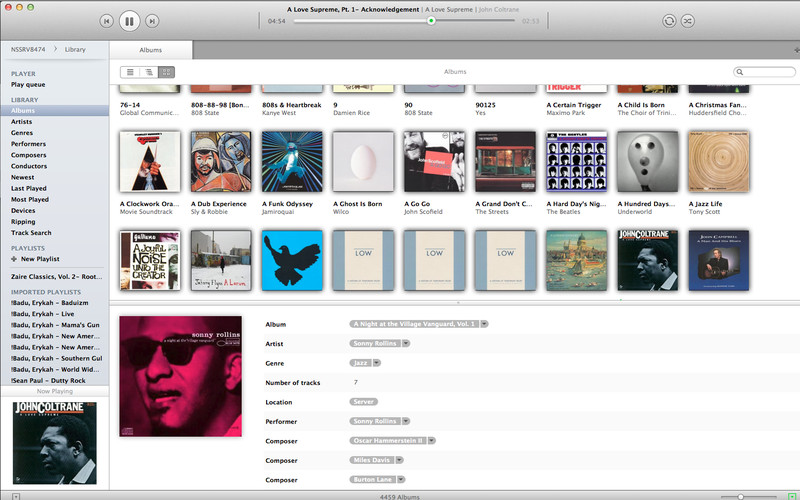Viewport: 800px width, 500px height.
Task: Switch to detailed list view
Action: click(x=148, y=72)
